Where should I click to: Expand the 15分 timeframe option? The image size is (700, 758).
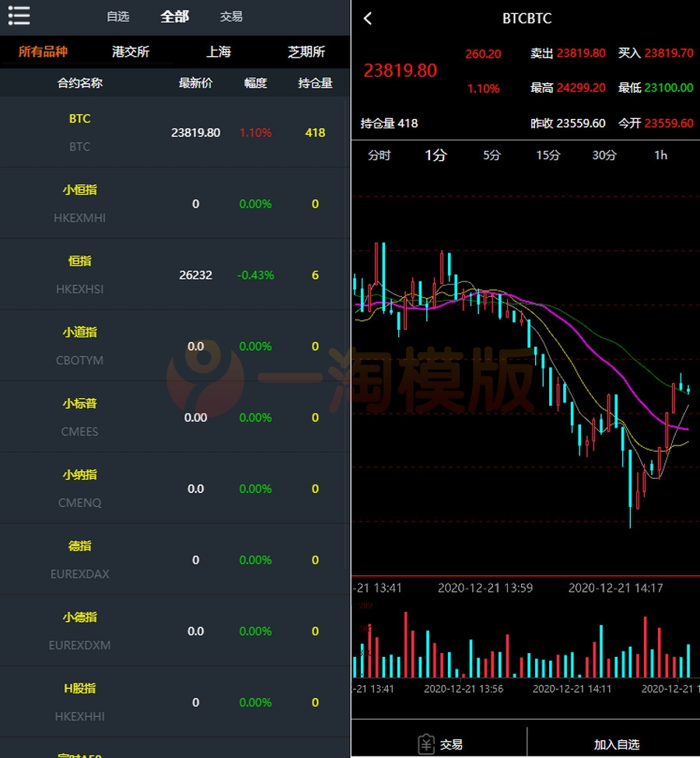point(548,155)
